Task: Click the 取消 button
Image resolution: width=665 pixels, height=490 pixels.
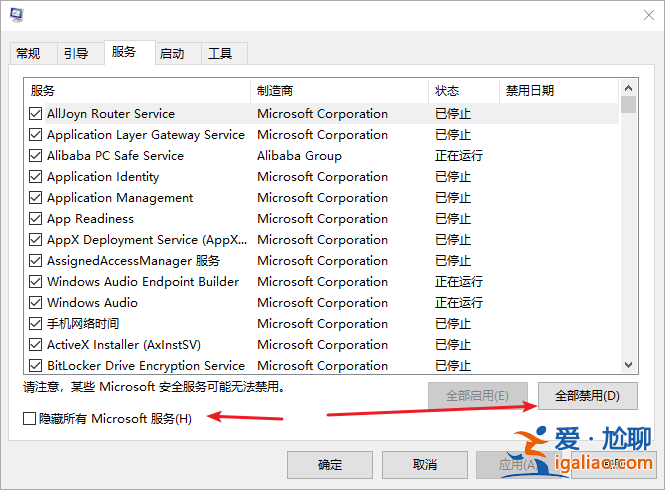Action: pyautogui.click(x=425, y=465)
